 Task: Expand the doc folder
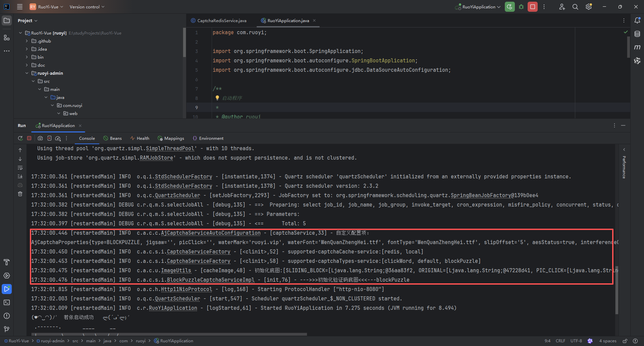(x=27, y=65)
